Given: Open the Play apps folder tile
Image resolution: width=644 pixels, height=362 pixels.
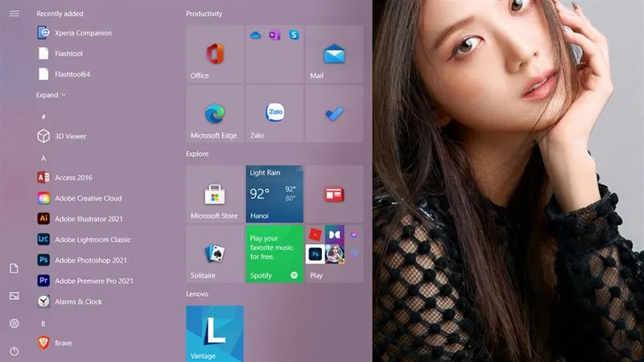Looking at the screenshot, I should 334,253.
